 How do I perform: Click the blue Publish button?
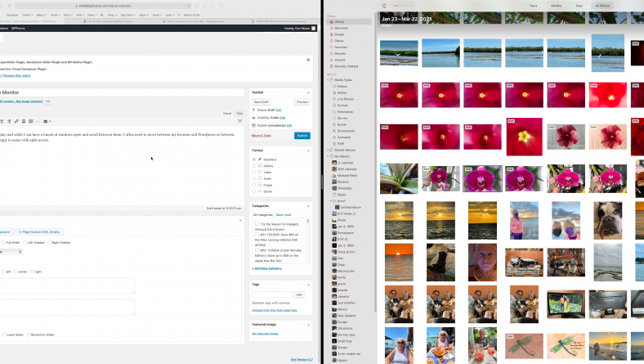302,136
